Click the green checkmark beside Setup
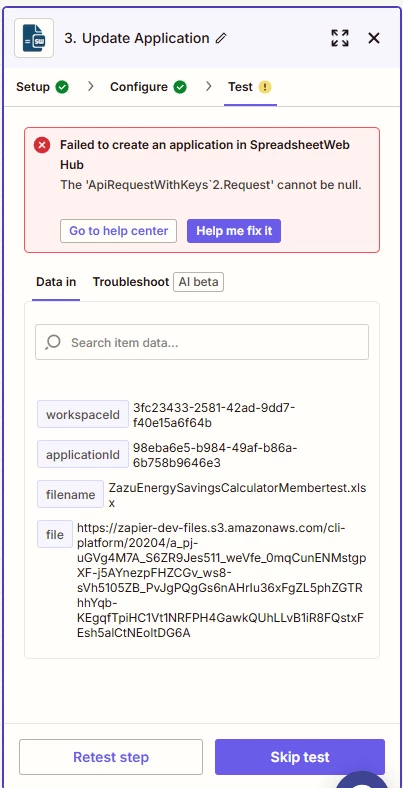This screenshot has width=403, height=788. [x=62, y=87]
